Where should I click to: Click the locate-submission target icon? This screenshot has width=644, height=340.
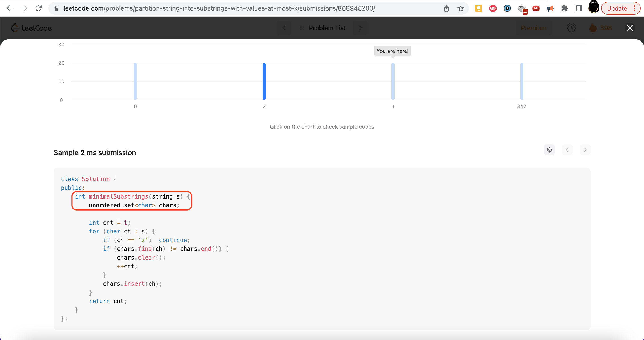(x=549, y=150)
